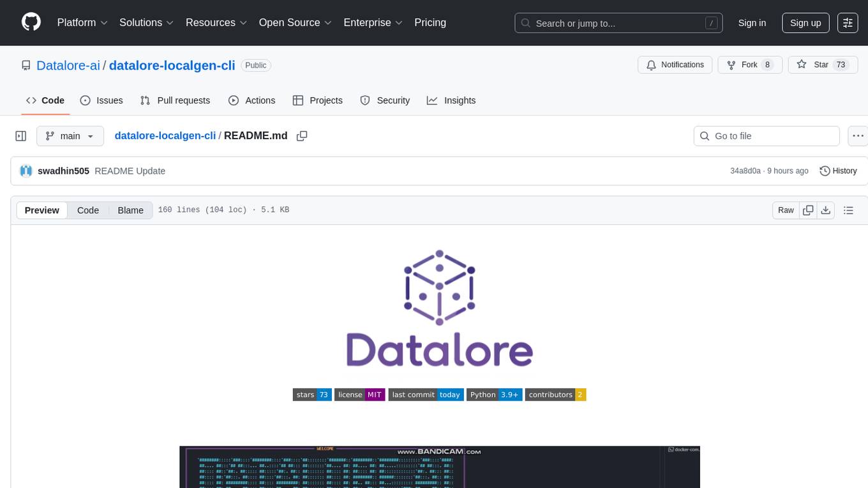Focus the Search or jump to field
868x488 pixels.
click(x=619, y=23)
